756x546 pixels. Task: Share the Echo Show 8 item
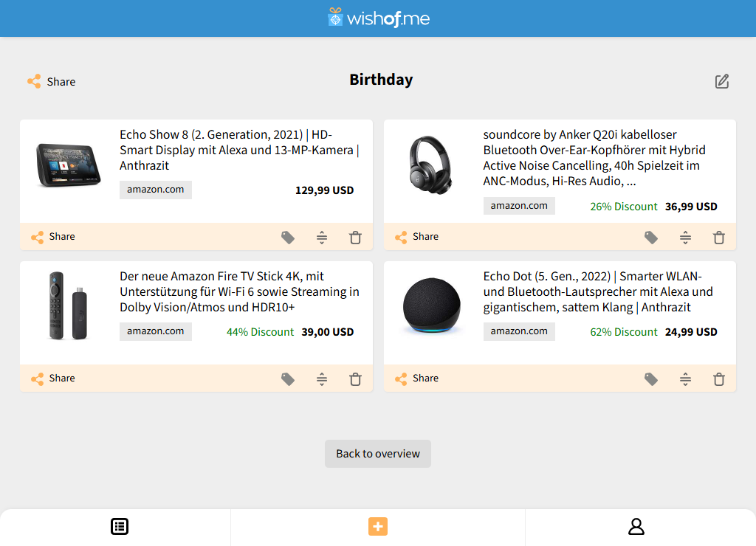52,237
